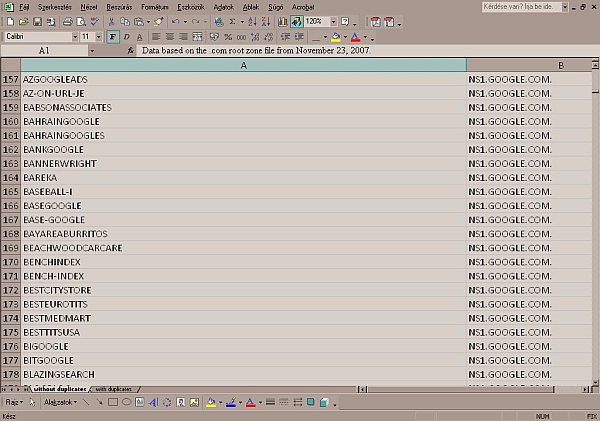Click the Merge and Center icon

pos(197,37)
